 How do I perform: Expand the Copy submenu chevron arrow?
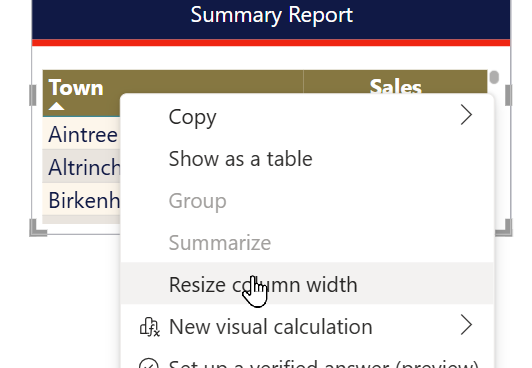click(467, 115)
